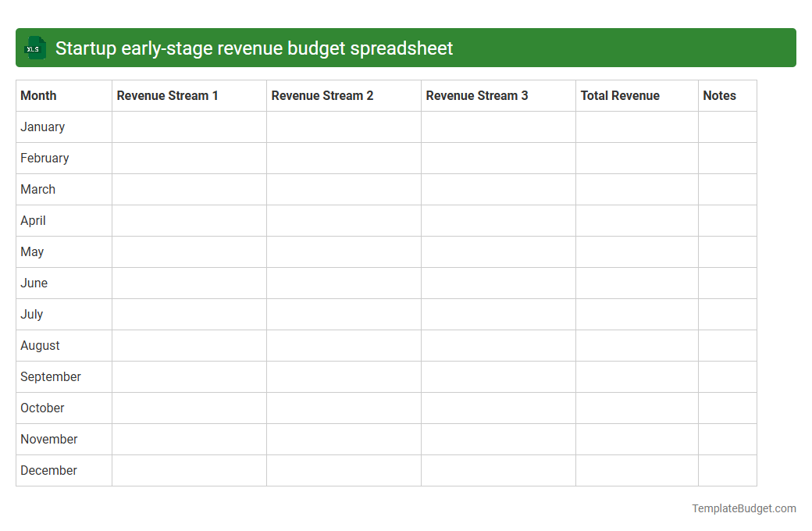Click the August month cell

point(40,345)
